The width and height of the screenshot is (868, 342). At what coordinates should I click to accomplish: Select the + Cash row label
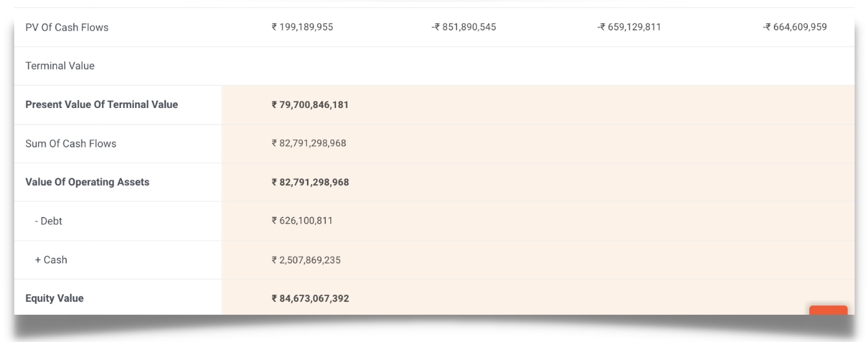tap(51, 260)
